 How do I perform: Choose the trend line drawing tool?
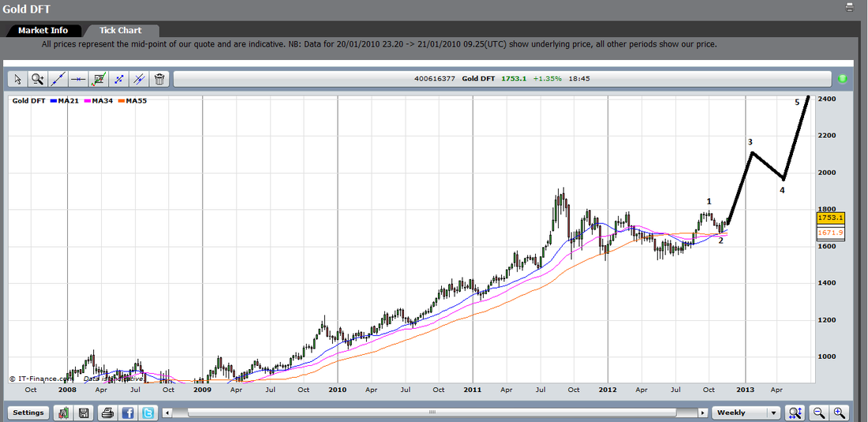click(58, 79)
